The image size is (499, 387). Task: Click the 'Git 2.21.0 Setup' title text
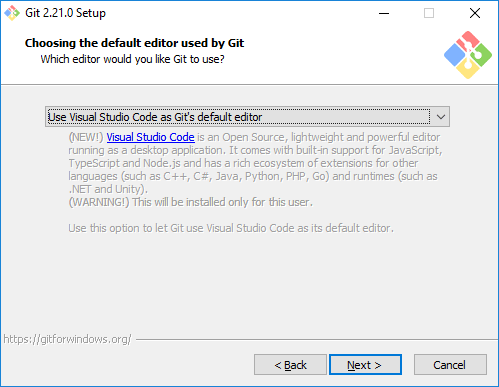pyautogui.click(x=65, y=13)
